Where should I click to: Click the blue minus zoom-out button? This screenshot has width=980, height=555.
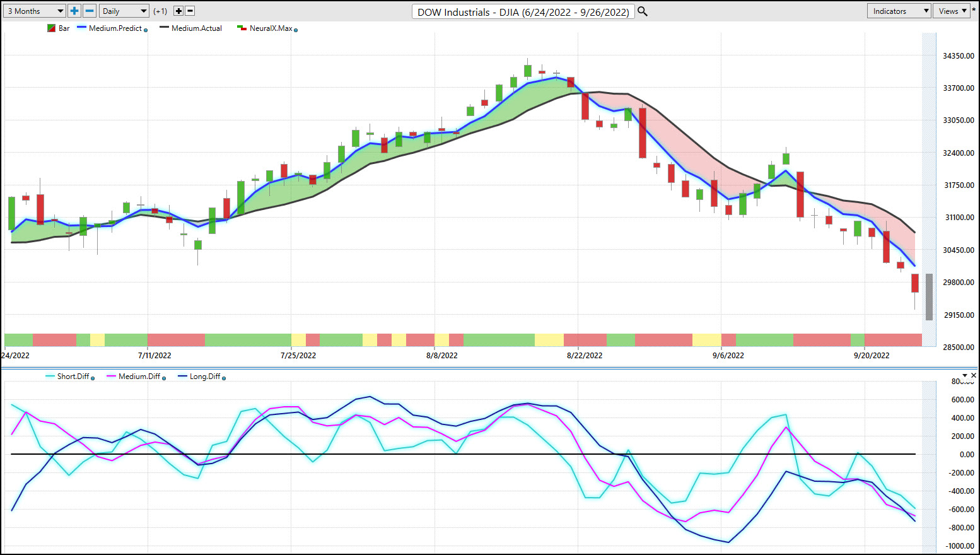(90, 11)
